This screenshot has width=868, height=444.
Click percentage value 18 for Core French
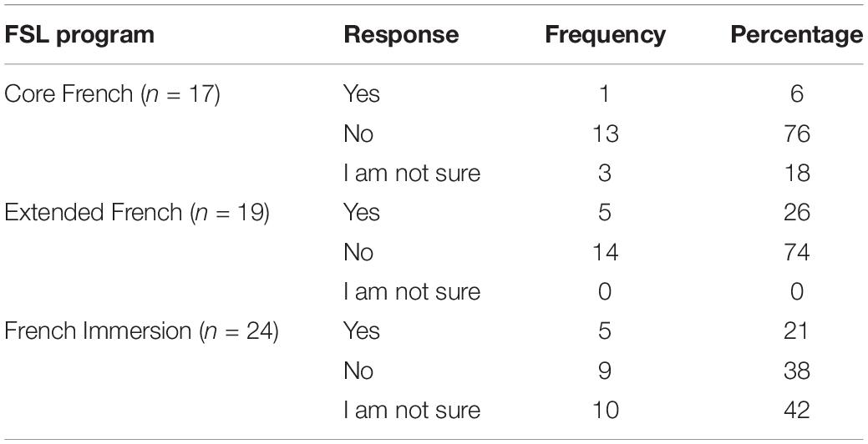797,173
